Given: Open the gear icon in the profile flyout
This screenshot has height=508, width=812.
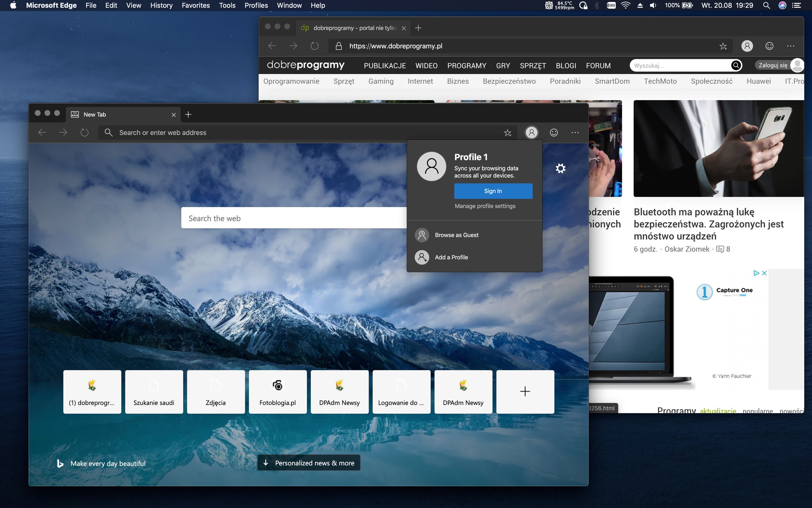Looking at the screenshot, I should [x=560, y=168].
